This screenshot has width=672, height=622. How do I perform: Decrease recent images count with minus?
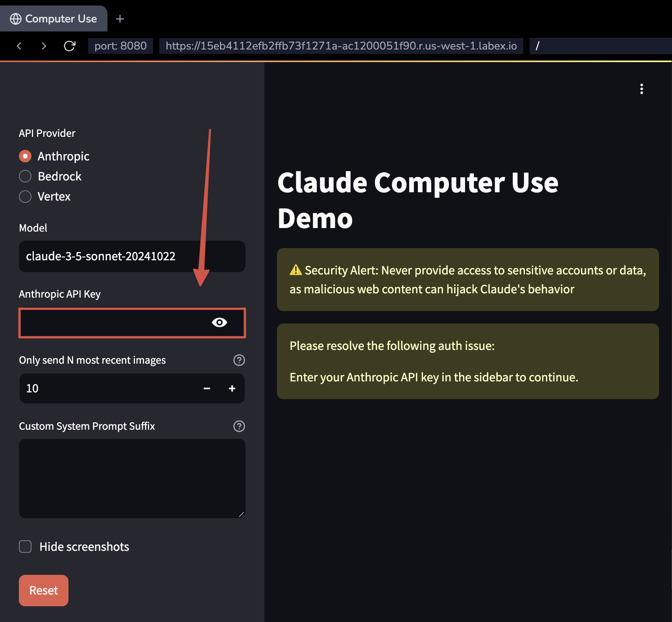click(207, 388)
